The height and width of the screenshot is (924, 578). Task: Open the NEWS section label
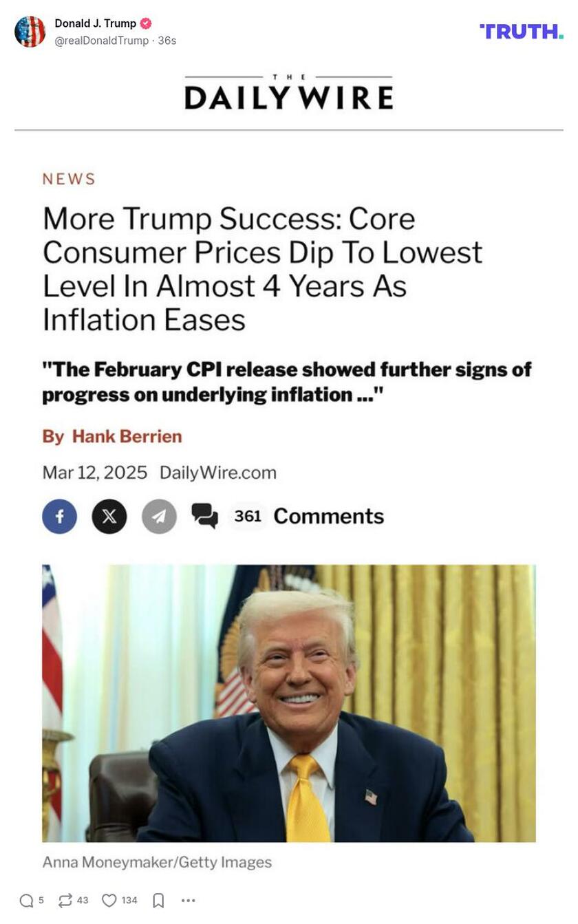tap(68, 179)
